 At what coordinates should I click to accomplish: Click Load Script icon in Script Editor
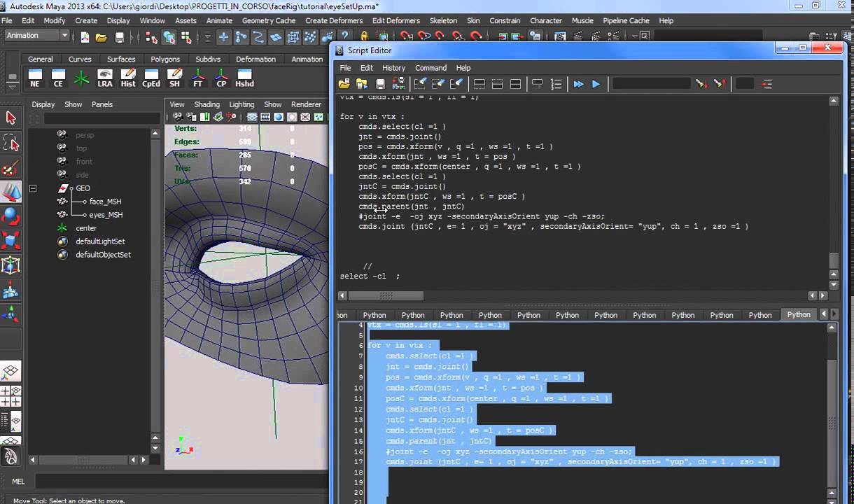tap(344, 84)
